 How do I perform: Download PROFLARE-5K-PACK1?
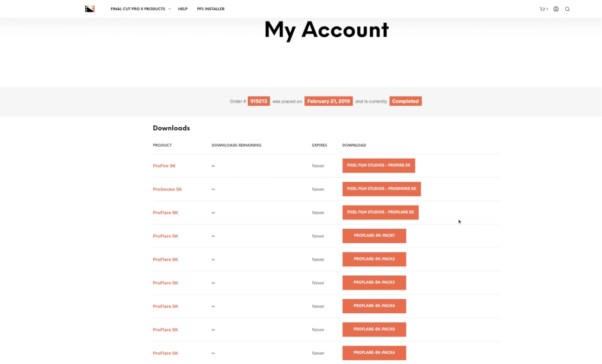coord(374,236)
